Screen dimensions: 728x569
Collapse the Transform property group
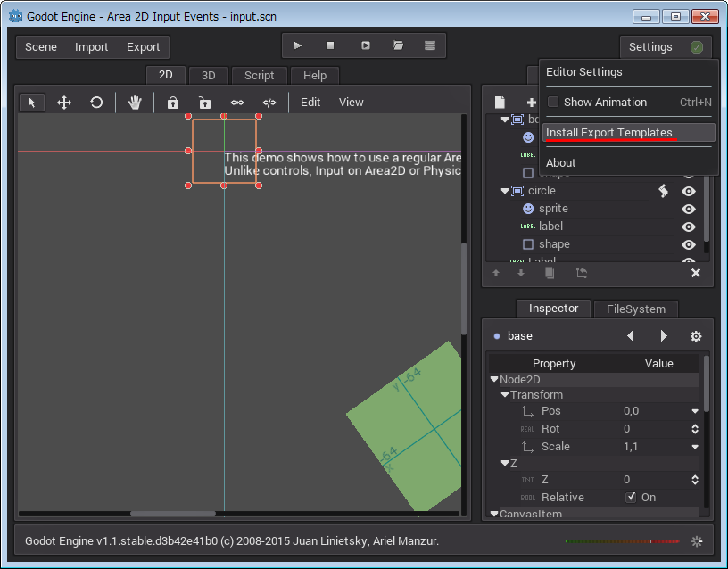505,394
